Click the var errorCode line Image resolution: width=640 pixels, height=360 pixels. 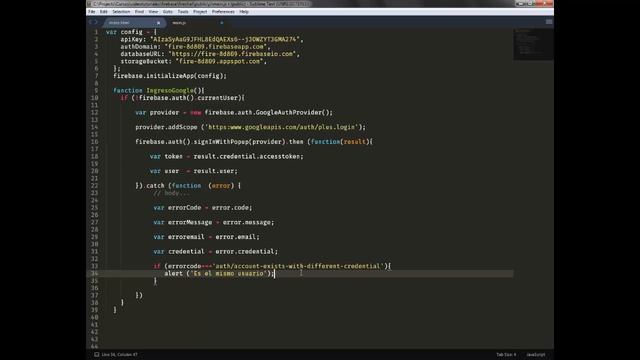203,208
